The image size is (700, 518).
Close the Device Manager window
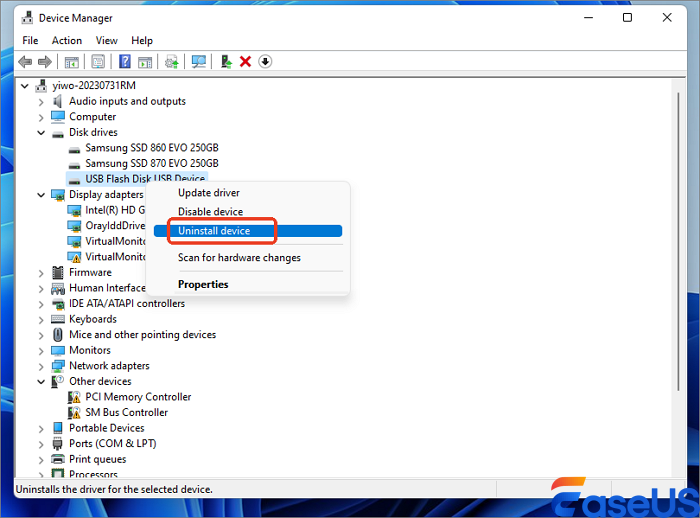tap(667, 18)
